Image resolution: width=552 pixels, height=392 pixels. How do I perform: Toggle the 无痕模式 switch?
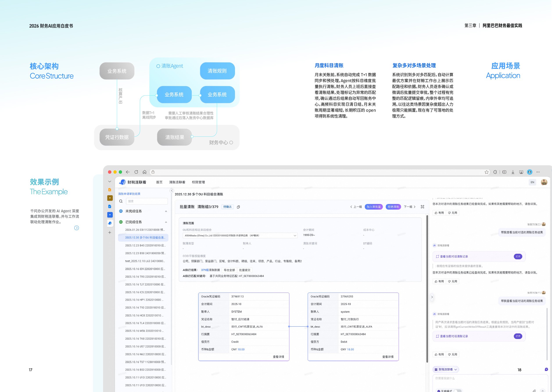pyautogui.click(x=457, y=391)
